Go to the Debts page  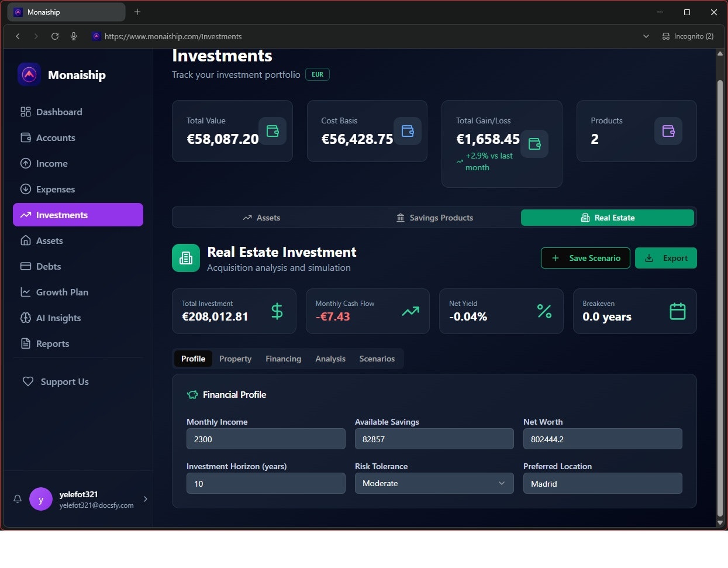(78, 266)
